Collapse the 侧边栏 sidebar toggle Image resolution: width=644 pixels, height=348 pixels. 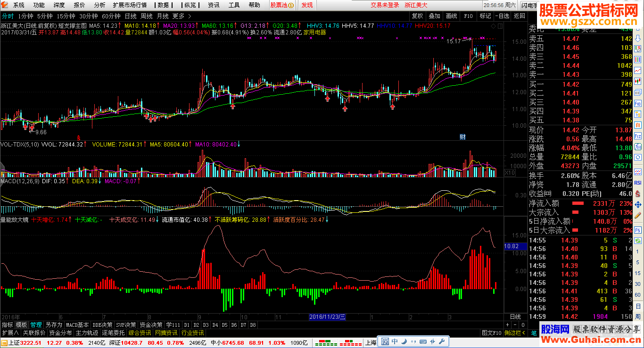click(515, 333)
